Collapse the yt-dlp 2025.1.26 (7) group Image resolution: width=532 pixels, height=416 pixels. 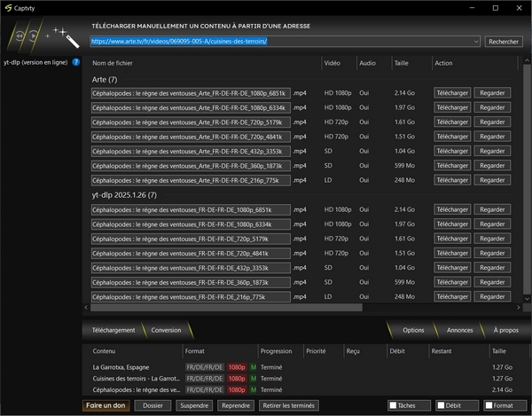click(125, 194)
